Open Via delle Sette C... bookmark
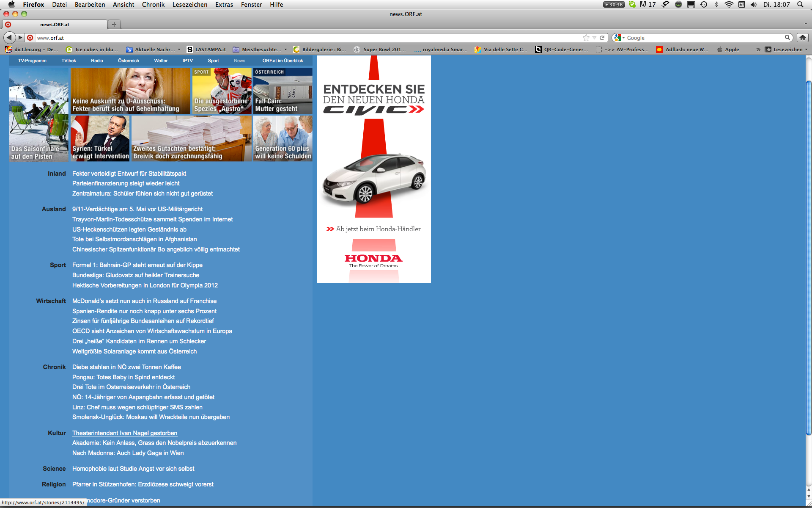The width and height of the screenshot is (812, 508). click(501, 50)
